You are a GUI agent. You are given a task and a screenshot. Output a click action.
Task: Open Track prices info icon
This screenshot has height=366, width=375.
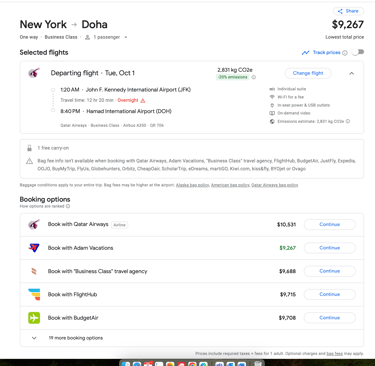click(x=345, y=53)
